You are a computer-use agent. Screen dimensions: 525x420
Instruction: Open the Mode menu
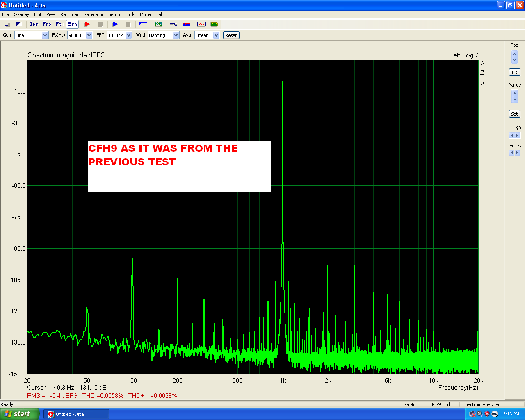(145, 14)
